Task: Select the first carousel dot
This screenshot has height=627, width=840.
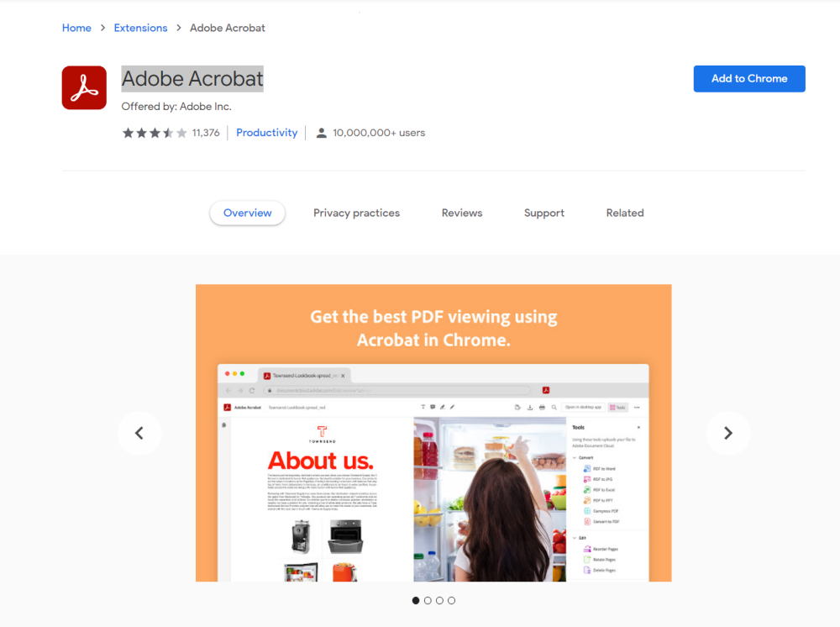Action: coord(416,601)
